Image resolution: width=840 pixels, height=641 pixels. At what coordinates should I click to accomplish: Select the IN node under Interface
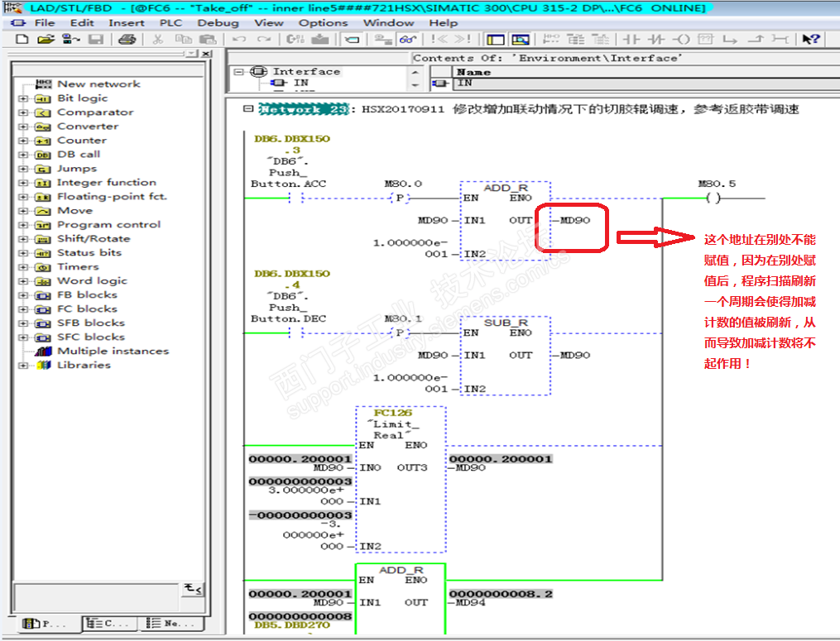[300, 83]
